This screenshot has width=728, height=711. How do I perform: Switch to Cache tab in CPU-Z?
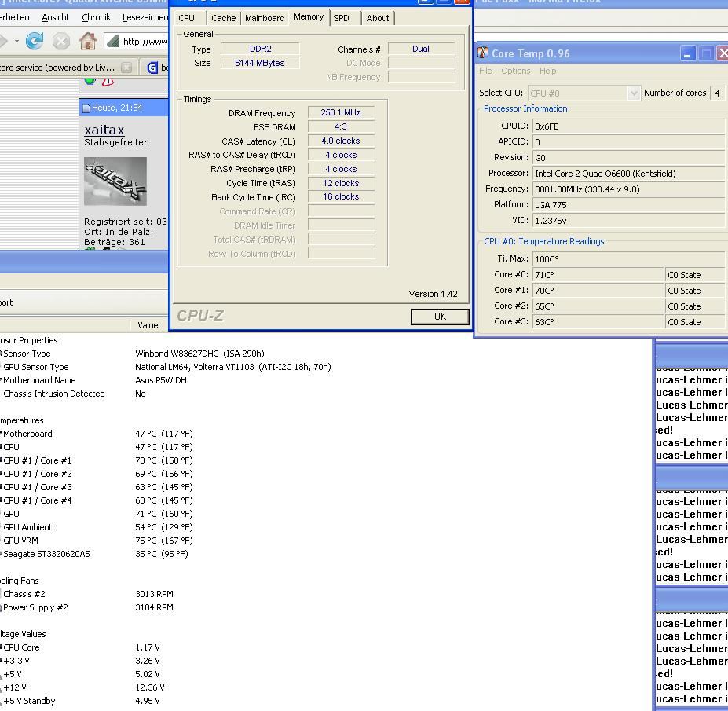point(224,18)
